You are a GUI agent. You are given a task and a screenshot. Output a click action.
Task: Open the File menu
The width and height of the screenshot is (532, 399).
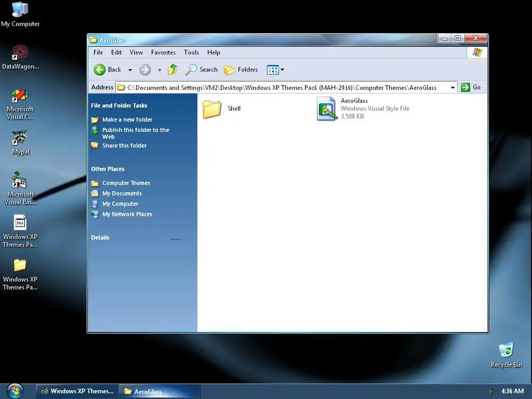click(98, 52)
